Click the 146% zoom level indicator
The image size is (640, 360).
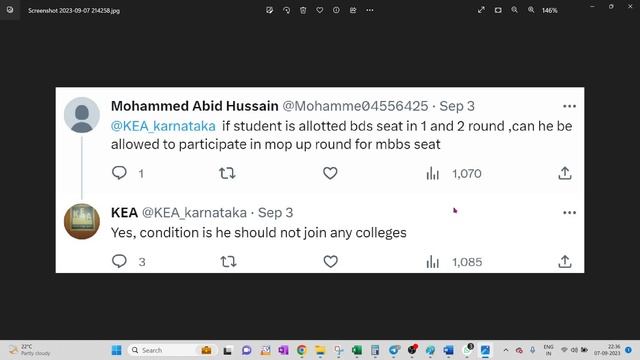[x=549, y=11]
